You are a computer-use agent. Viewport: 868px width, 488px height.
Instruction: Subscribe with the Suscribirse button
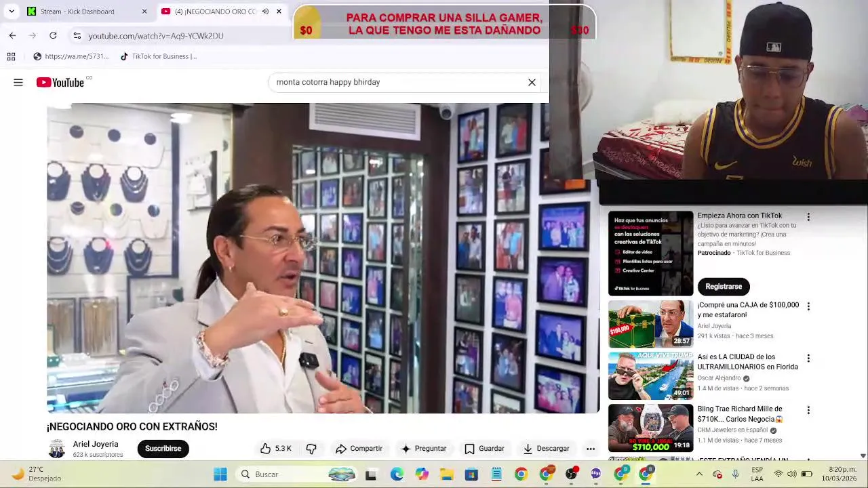[x=163, y=449]
